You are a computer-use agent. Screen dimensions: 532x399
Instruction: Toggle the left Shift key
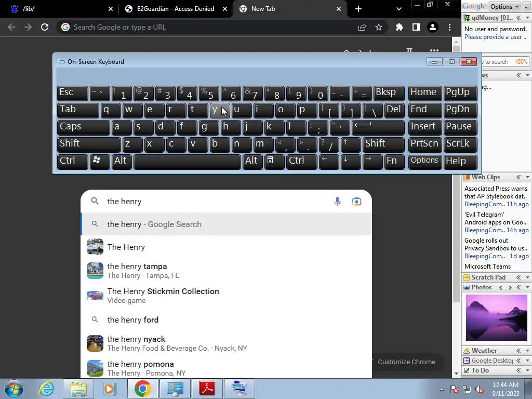(x=89, y=144)
